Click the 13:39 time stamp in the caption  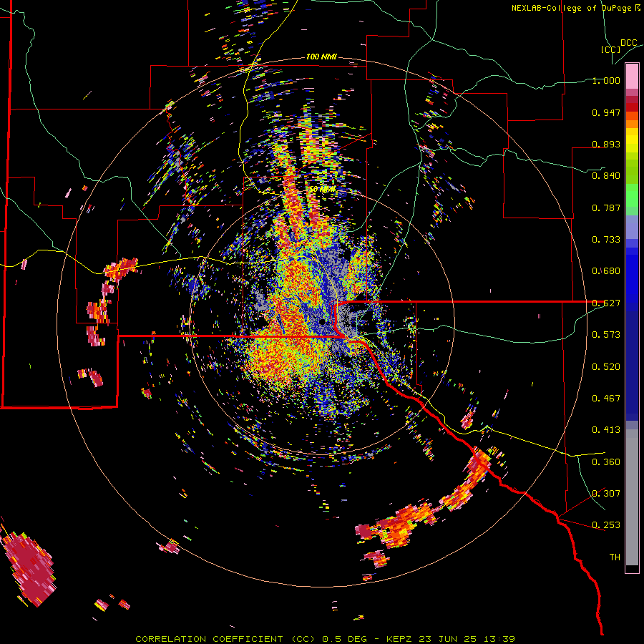pyautogui.click(x=498, y=639)
